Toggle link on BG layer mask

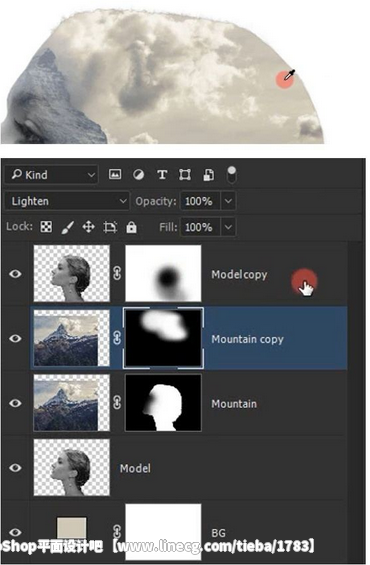click(x=117, y=531)
